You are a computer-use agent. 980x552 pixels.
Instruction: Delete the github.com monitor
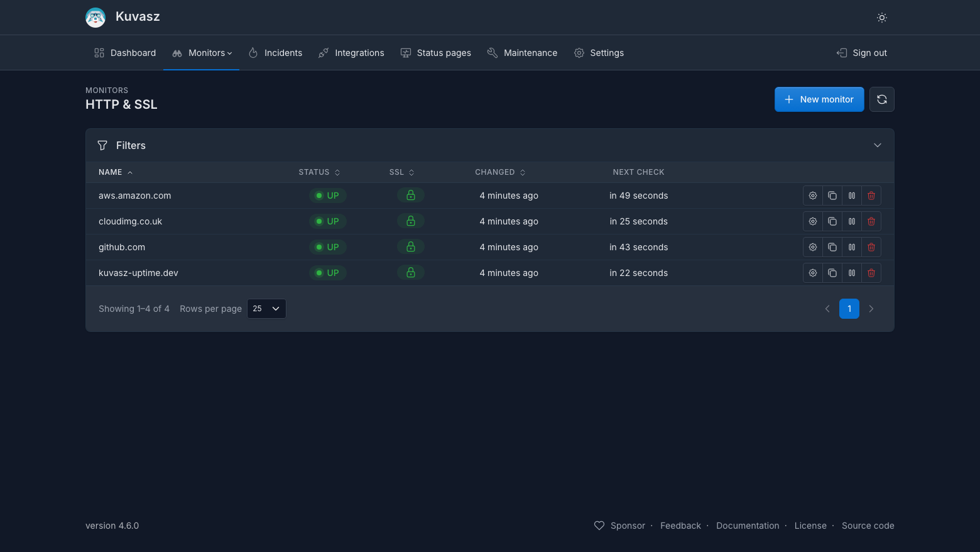tap(871, 247)
